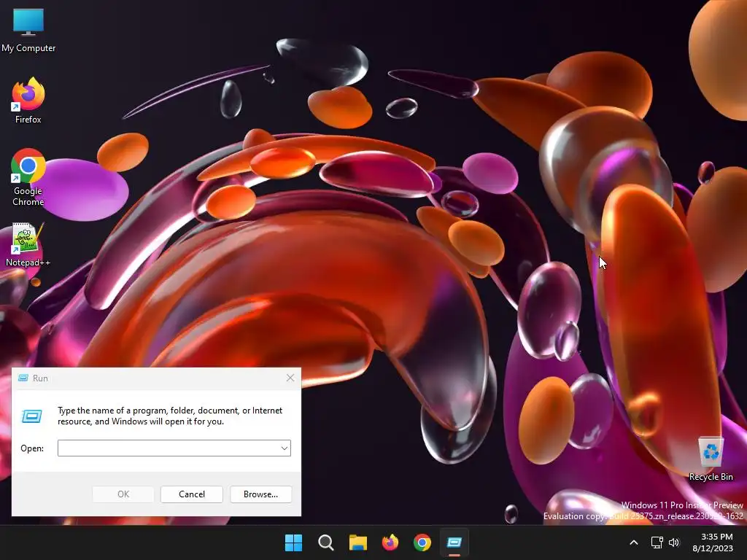Select the Recycle Bin desktop icon

click(x=711, y=459)
